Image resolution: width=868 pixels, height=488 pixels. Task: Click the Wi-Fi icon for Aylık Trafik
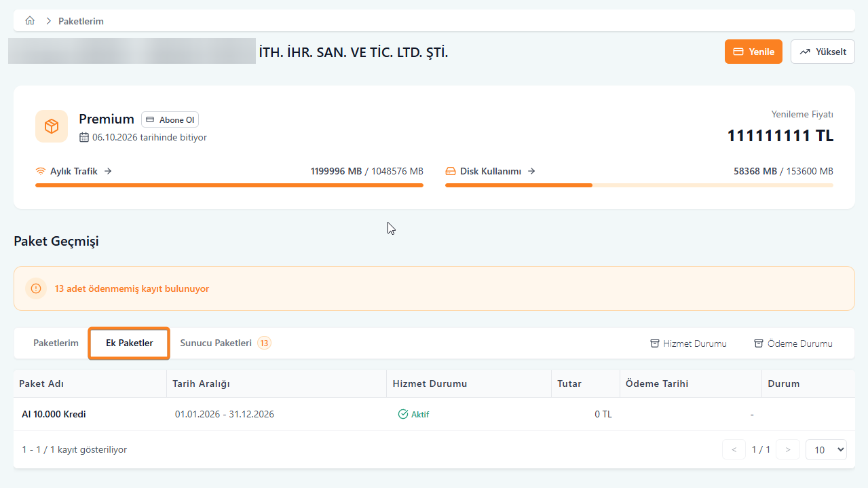pos(41,172)
